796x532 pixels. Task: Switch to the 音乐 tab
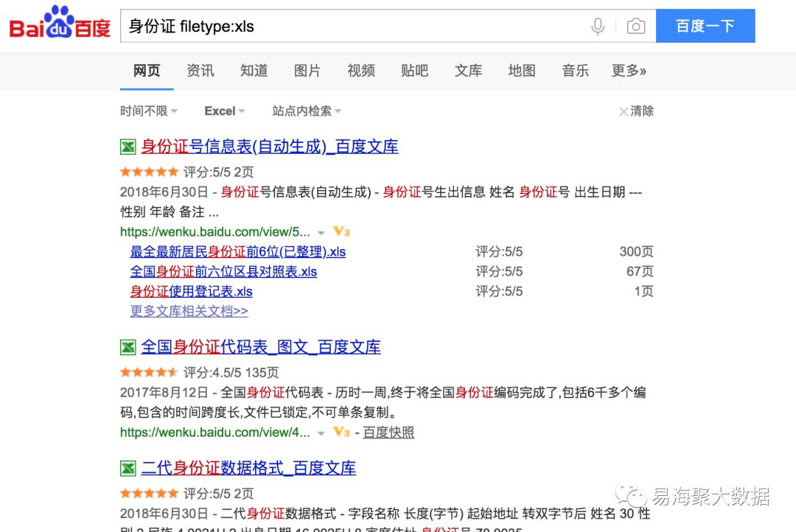click(x=575, y=71)
